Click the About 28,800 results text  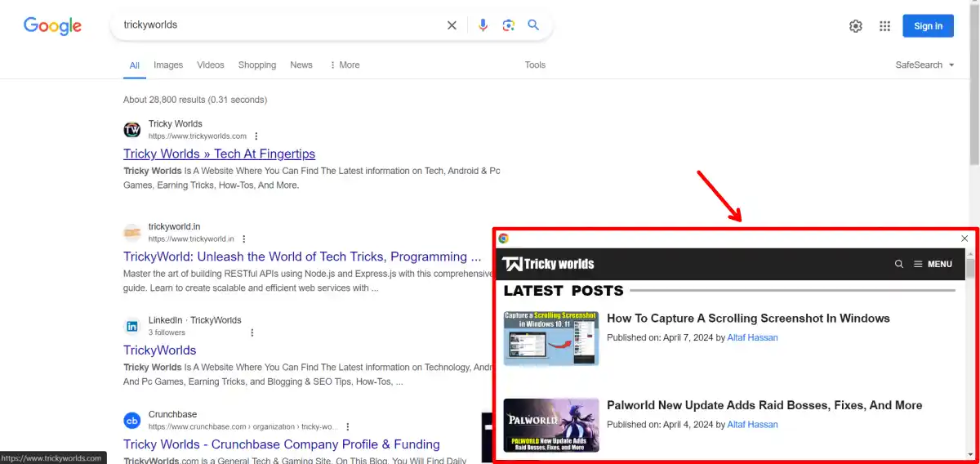(195, 100)
